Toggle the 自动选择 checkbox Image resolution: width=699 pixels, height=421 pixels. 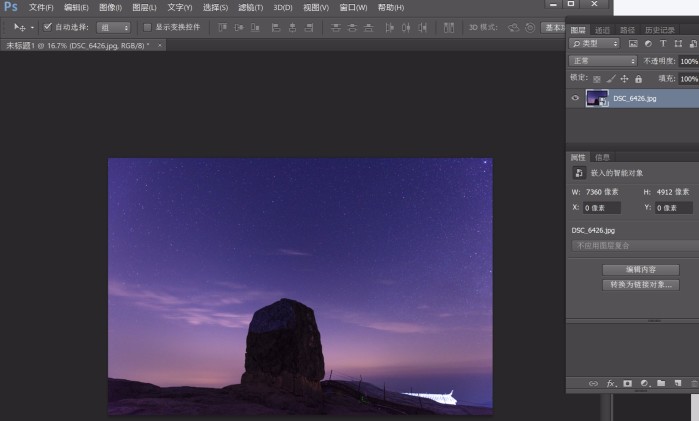(47, 27)
